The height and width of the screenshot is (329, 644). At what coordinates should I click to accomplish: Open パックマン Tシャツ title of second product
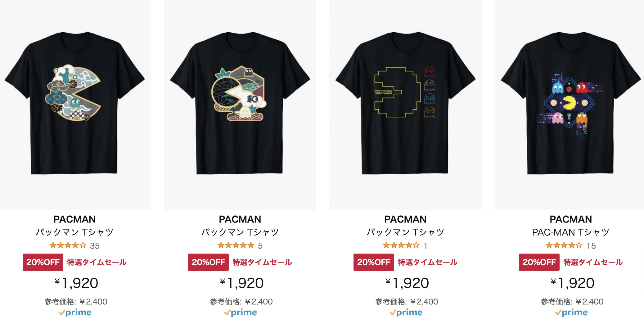[x=240, y=232]
